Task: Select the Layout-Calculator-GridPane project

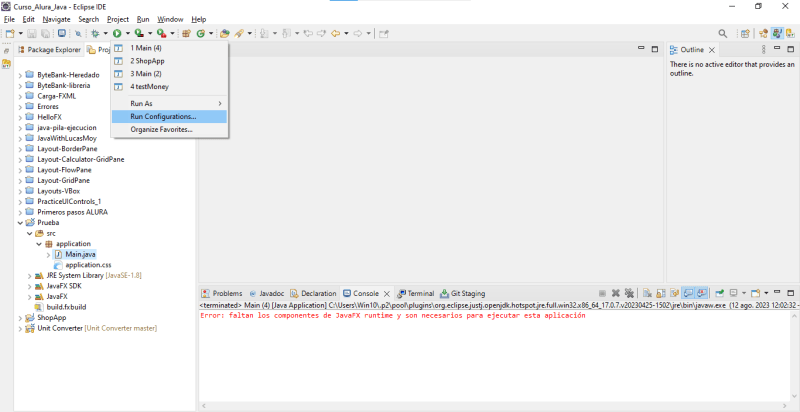Action: point(74,160)
